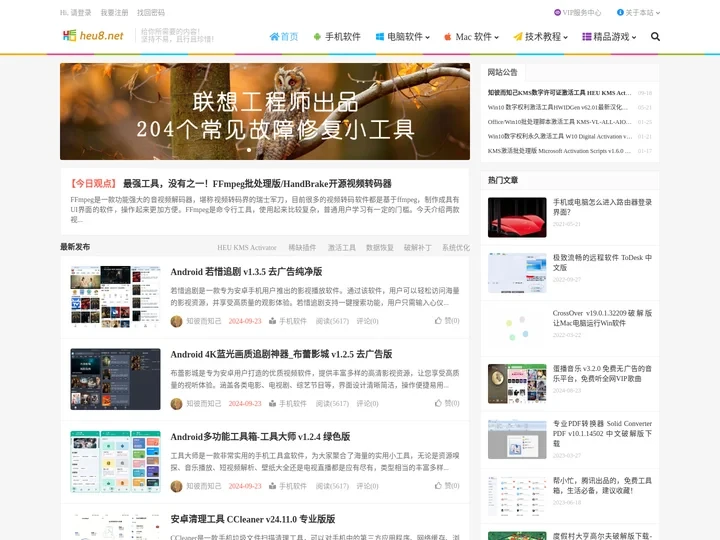The height and width of the screenshot is (540, 720).
Task: Click author avatar on 若惜追剧 post
Action: (176, 321)
